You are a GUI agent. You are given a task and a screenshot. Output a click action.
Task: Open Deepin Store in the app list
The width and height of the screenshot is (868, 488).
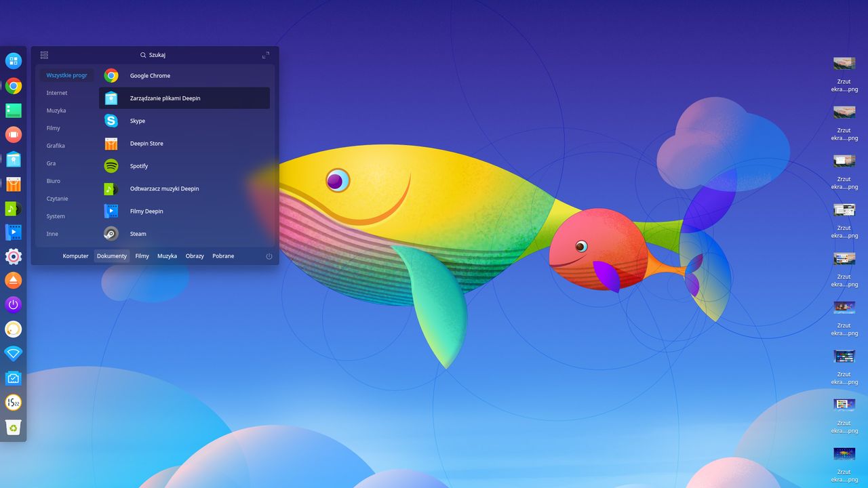click(184, 144)
